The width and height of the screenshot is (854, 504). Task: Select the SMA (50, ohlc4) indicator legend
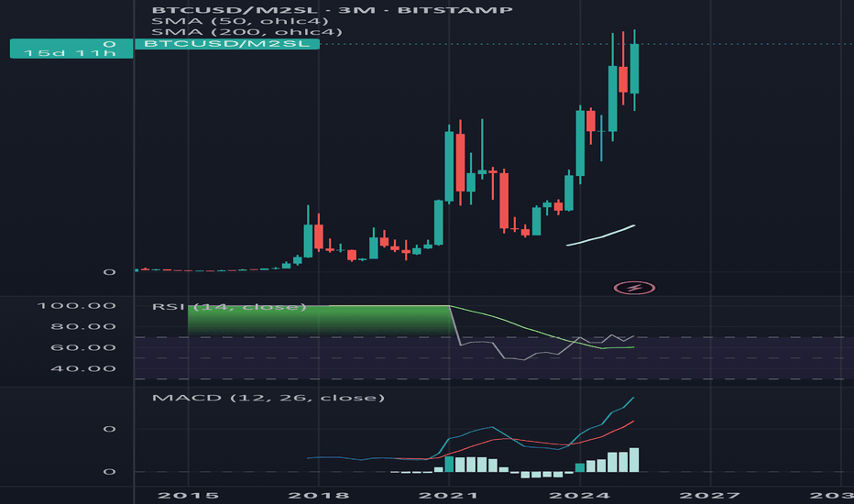coord(240,21)
